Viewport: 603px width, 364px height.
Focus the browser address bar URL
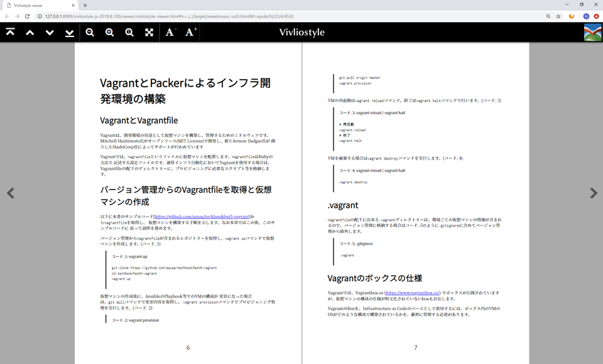(169, 16)
